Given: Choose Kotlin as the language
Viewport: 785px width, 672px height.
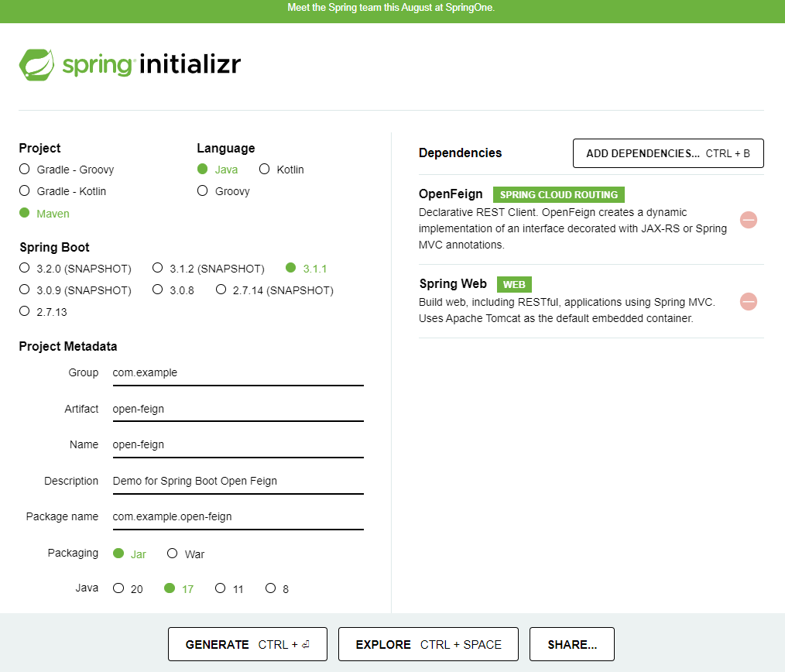Looking at the screenshot, I should [281, 170].
